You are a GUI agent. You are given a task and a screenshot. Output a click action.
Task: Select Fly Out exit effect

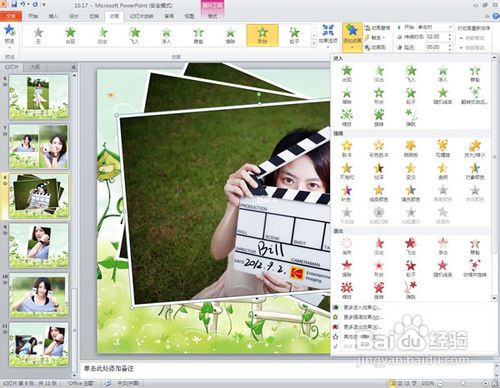coord(411,246)
